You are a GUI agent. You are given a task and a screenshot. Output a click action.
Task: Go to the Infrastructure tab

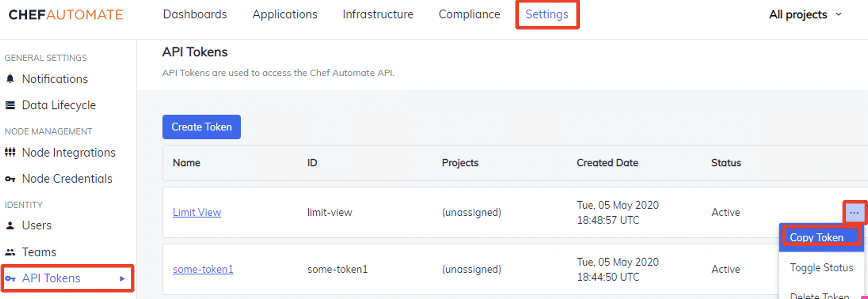click(378, 14)
